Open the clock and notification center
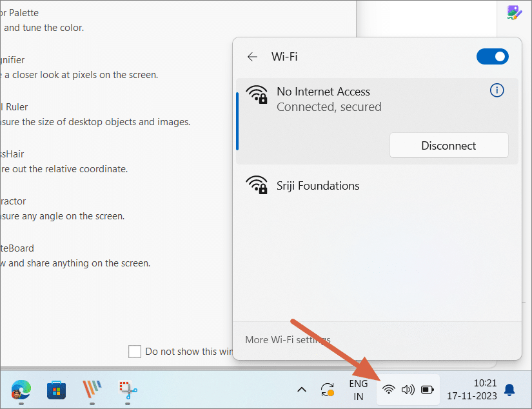 [472, 390]
